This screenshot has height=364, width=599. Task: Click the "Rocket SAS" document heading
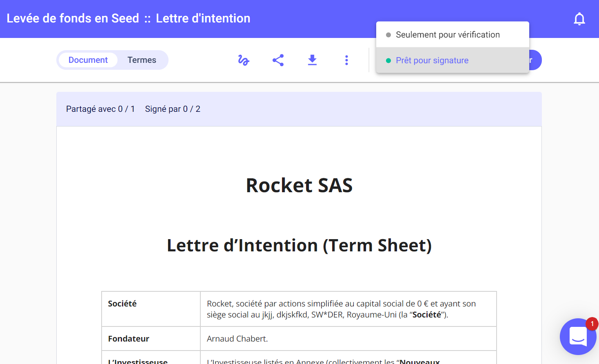coord(299,185)
